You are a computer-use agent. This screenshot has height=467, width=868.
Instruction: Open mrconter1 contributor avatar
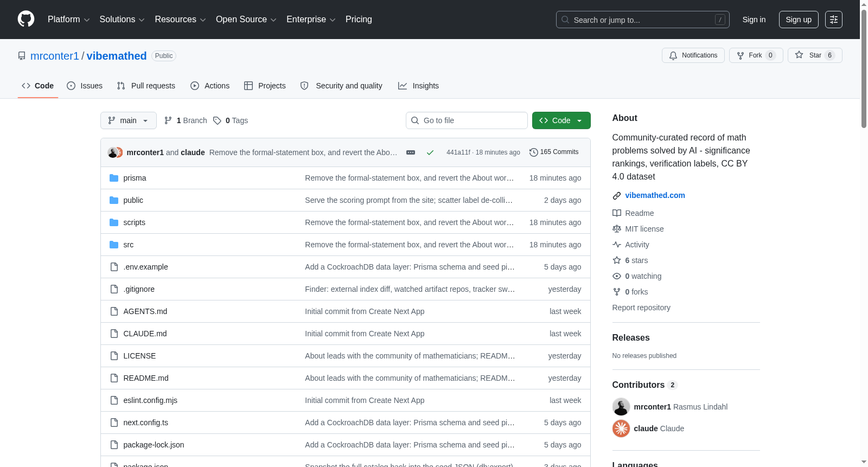[621, 407]
